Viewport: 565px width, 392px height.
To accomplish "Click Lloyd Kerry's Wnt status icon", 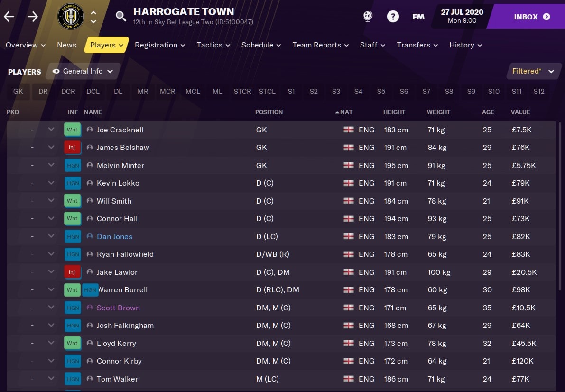I will (72, 343).
